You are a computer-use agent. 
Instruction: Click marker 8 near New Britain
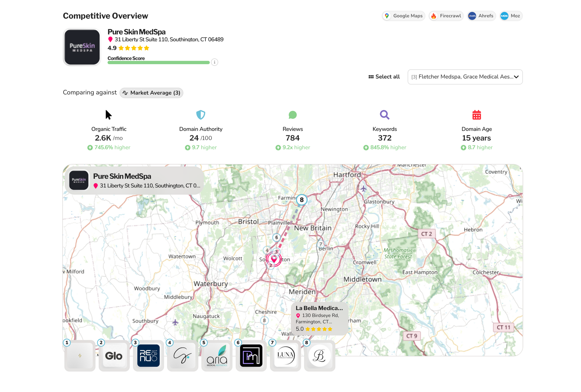[301, 200]
